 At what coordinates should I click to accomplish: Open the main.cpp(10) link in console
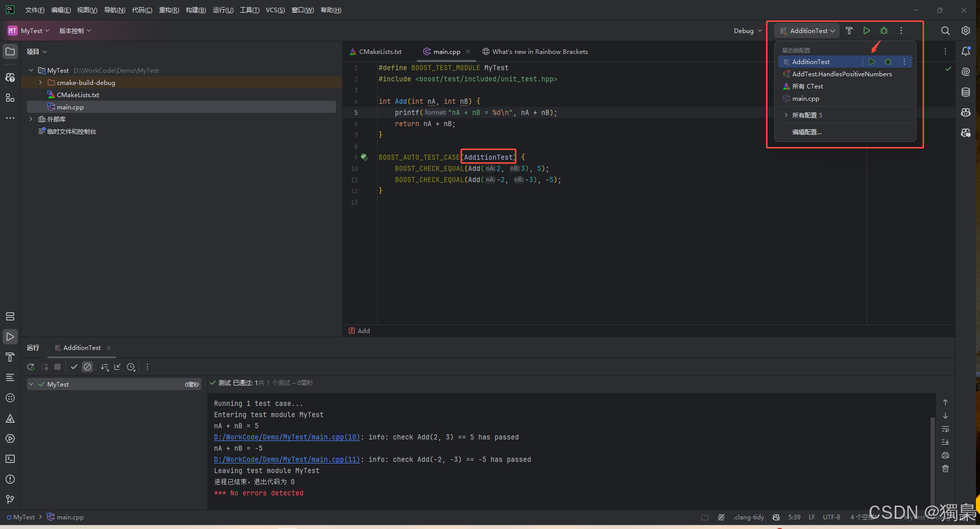click(x=287, y=437)
